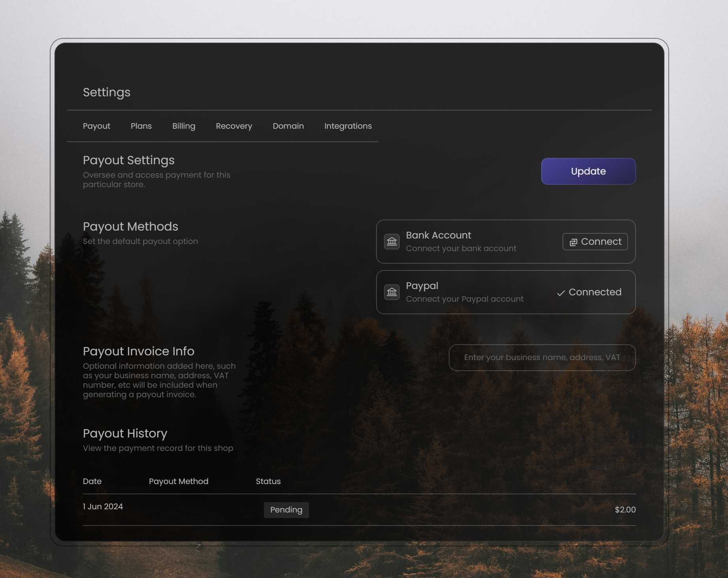Image resolution: width=728 pixels, height=578 pixels.
Task: Connect the bank account
Action: coord(595,242)
